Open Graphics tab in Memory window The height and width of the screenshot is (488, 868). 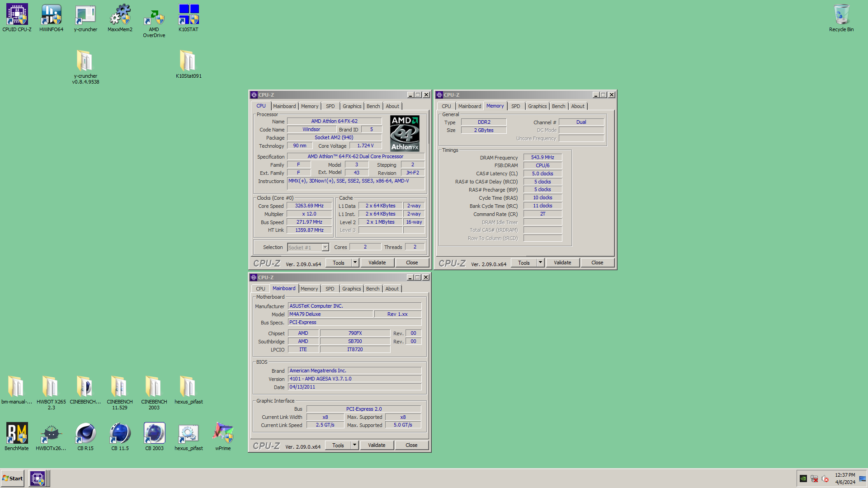pyautogui.click(x=537, y=106)
